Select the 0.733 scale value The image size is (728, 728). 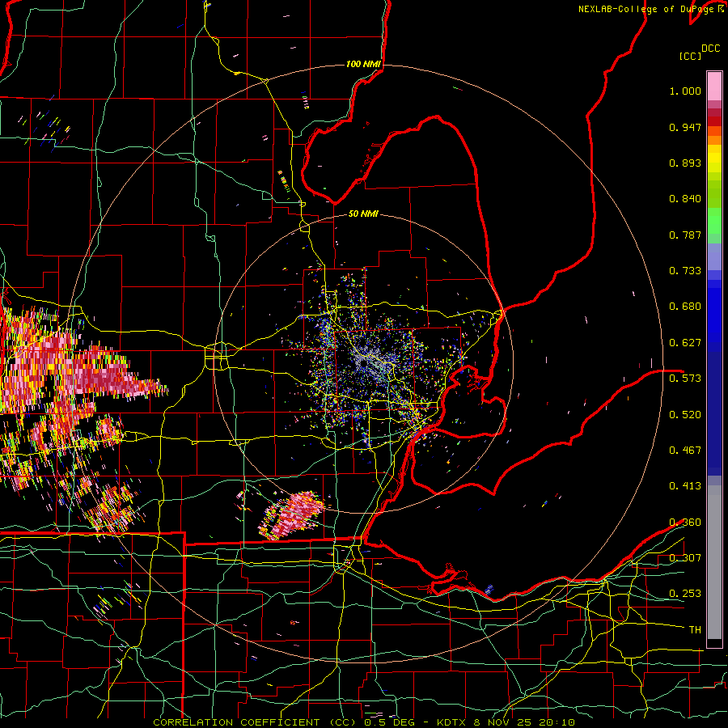[685, 271]
